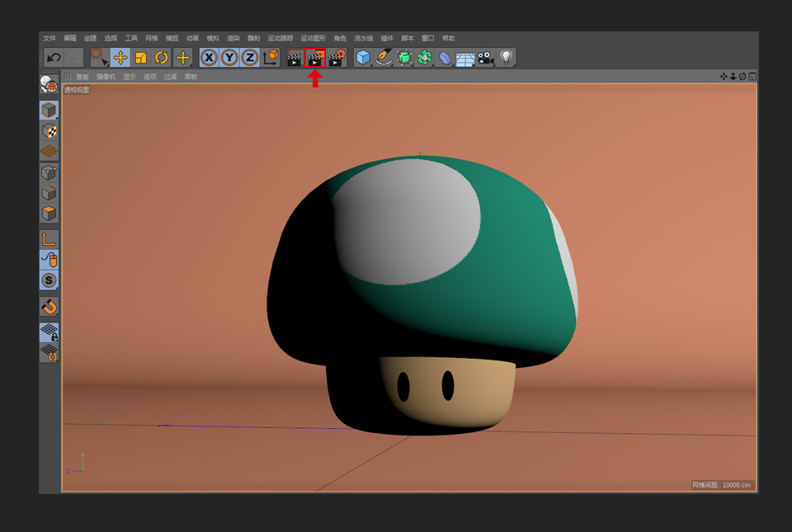The image size is (792, 532).
Task: Enable snapping with the magnet icon
Action: point(49,307)
